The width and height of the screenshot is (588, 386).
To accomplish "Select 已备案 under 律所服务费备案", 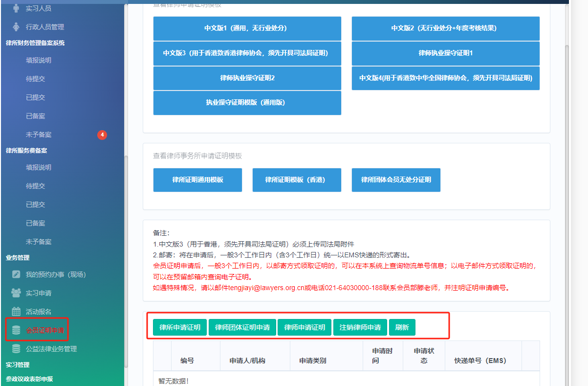I will click(35, 223).
